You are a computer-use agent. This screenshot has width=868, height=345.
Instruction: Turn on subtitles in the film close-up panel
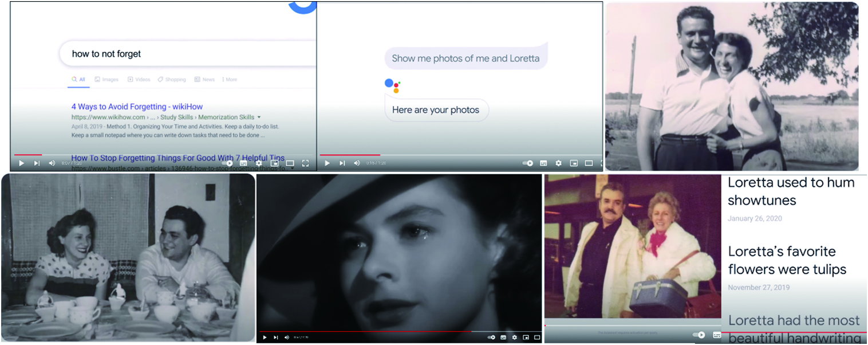point(503,337)
